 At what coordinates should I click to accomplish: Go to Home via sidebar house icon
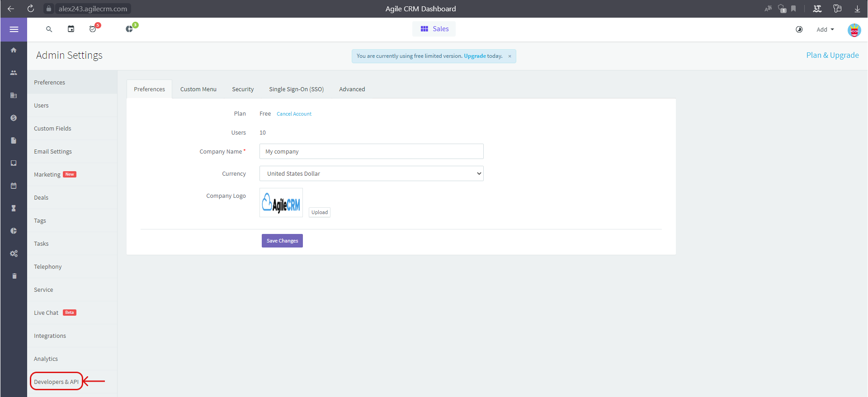tap(14, 50)
